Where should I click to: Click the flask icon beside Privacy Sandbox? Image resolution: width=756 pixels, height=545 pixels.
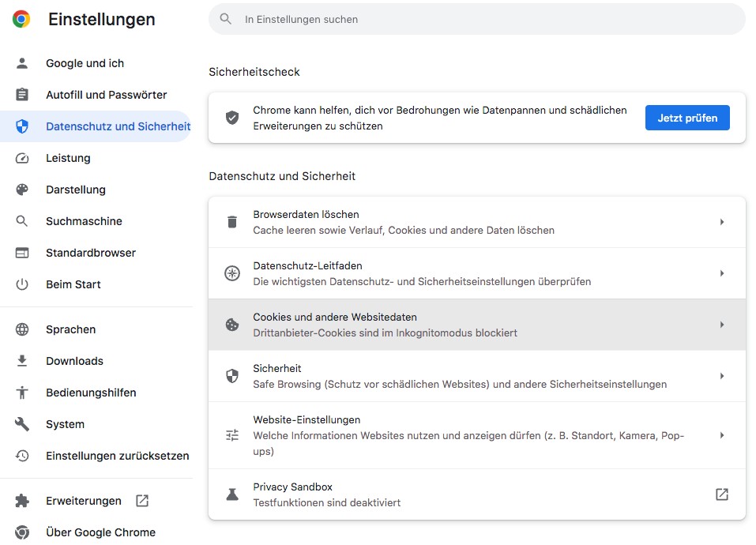click(x=232, y=494)
